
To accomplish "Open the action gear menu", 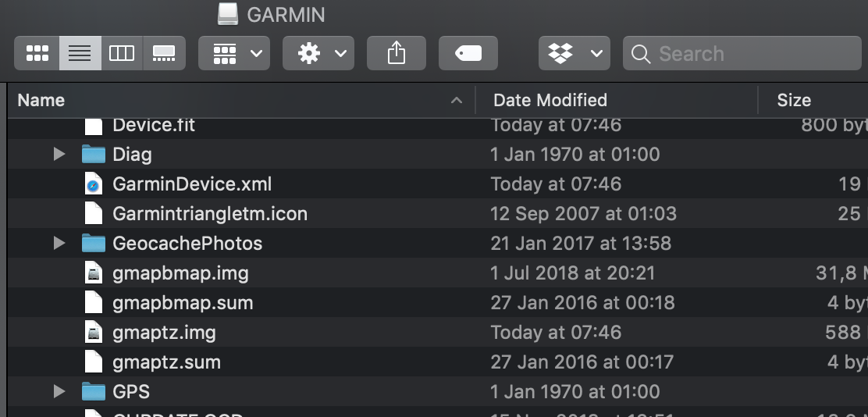I will [318, 53].
